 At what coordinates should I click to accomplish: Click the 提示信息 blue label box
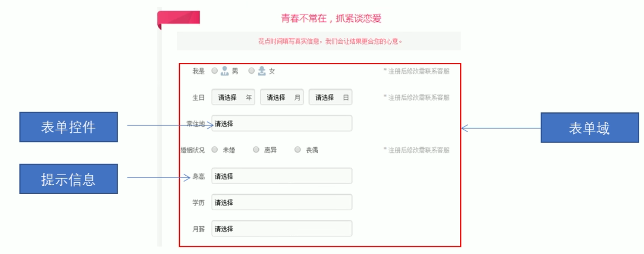[68, 179]
